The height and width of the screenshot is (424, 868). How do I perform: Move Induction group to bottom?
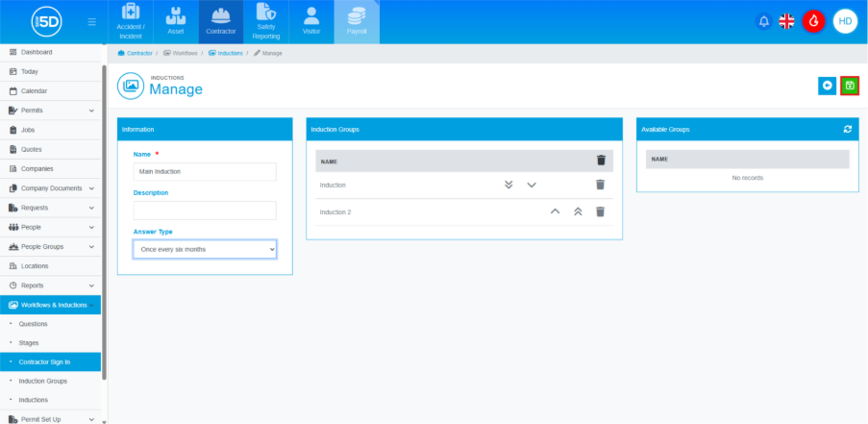[508, 185]
